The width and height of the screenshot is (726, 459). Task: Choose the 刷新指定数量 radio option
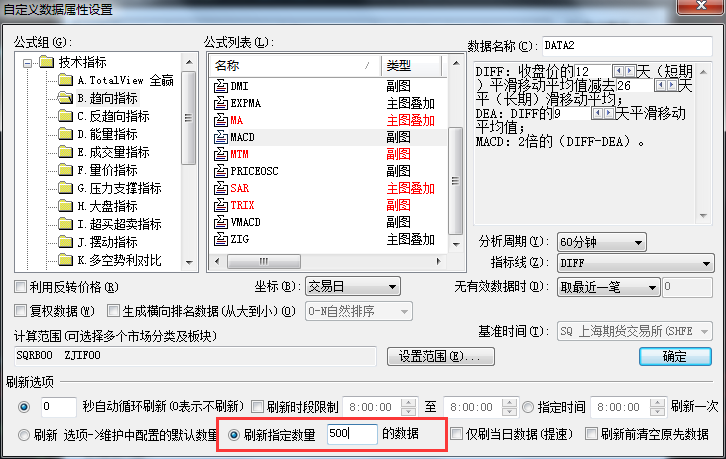coord(234,434)
